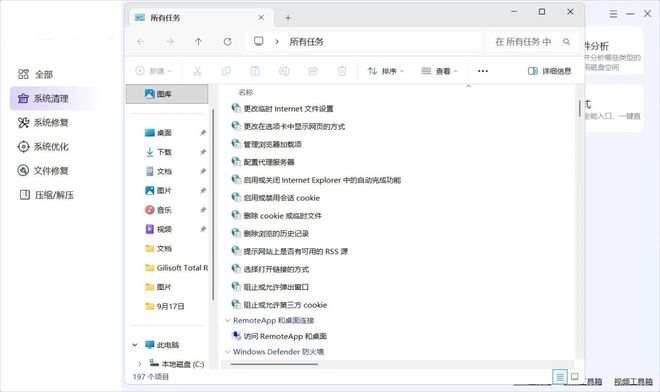Viewport: 660px width, 392px height.
Task: Go back with the left arrow
Action: click(141, 42)
